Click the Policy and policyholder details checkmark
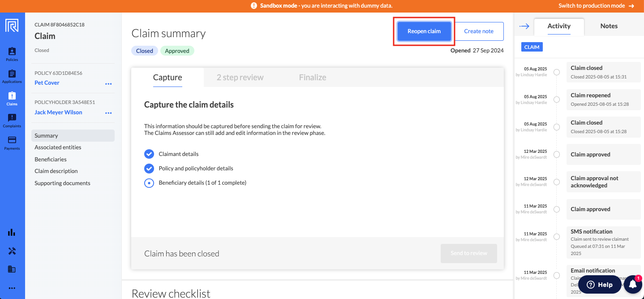Image resolution: width=644 pixels, height=299 pixels. pyautogui.click(x=149, y=168)
